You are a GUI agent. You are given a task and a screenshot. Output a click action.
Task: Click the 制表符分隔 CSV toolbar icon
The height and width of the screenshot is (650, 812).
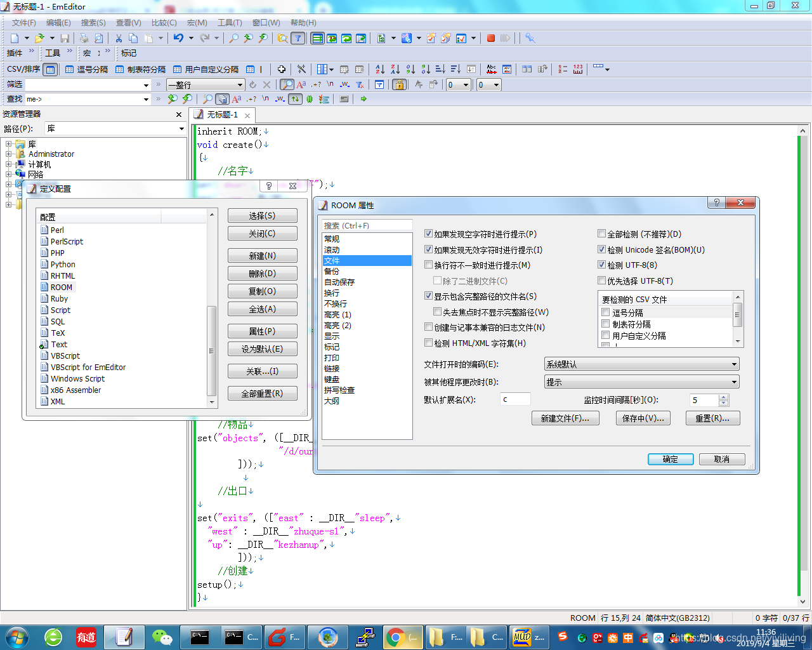[119, 69]
